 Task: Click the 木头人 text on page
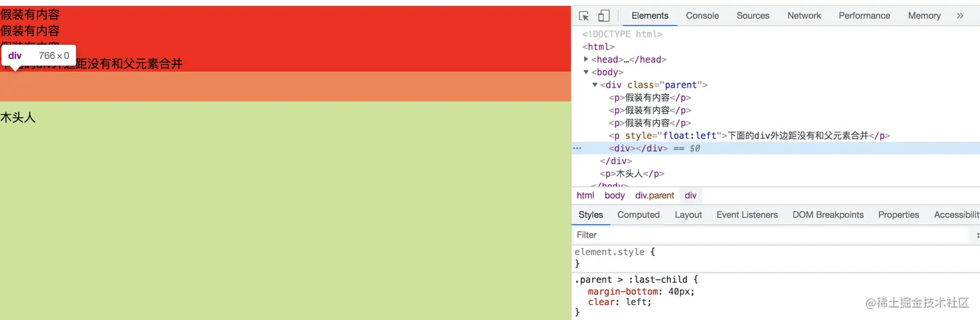point(17,118)
